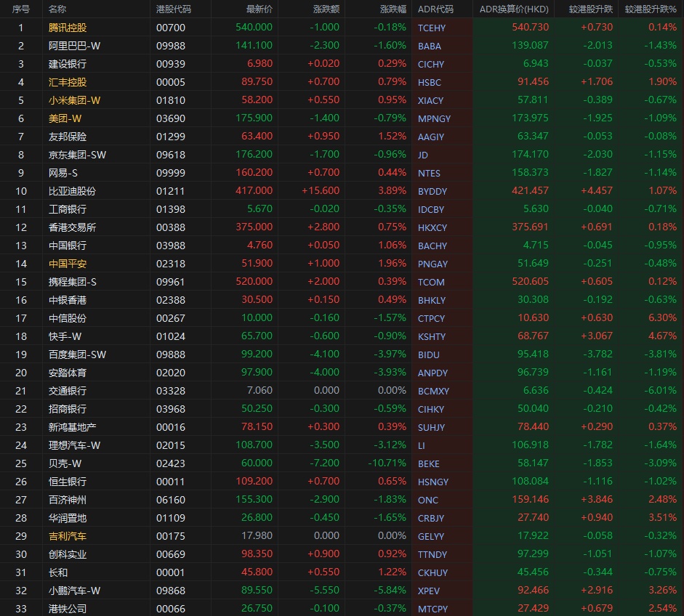Click the 较港股升跌% column header

[651, 9]
